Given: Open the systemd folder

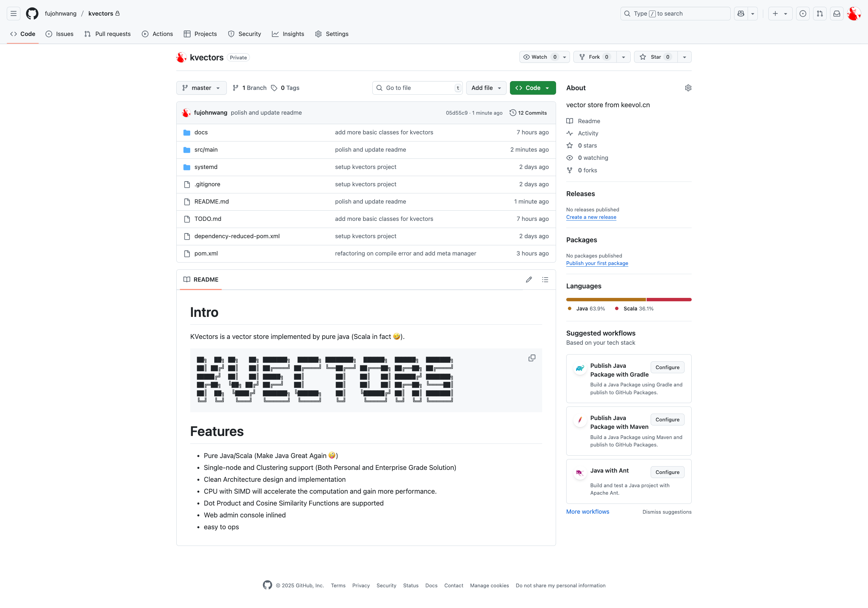Looking at the screenshot, I should click(x=206, y=167).
